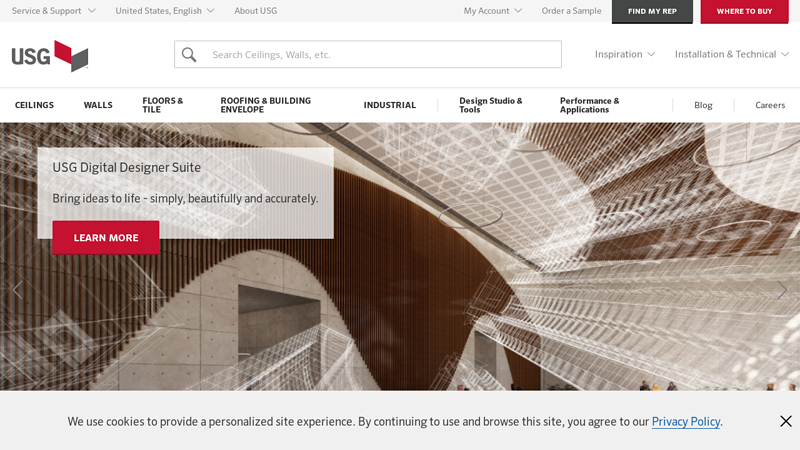The height and width of the screenshot is (450, 800).
Task: Expand My Account dropdown
Action: coord(492,11)
